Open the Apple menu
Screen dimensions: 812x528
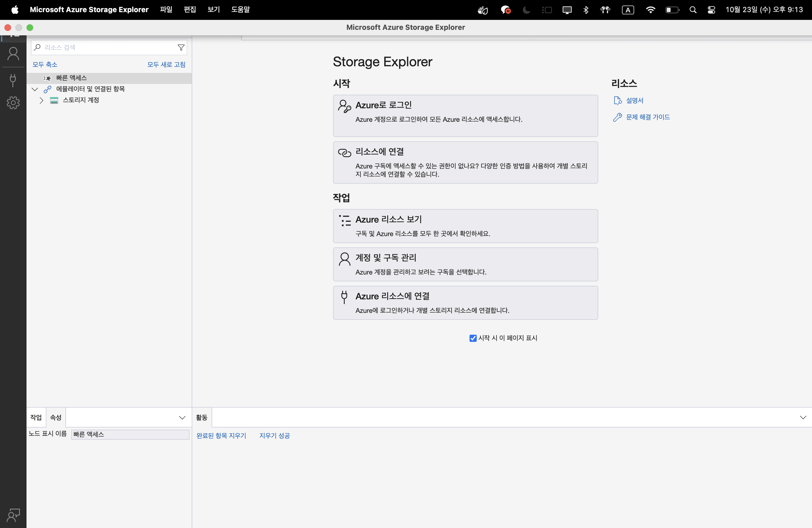pos(15,10)
